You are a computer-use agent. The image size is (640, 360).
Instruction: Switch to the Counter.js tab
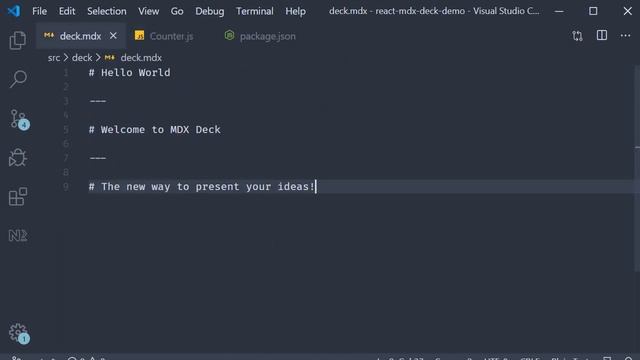pos(171,36)
